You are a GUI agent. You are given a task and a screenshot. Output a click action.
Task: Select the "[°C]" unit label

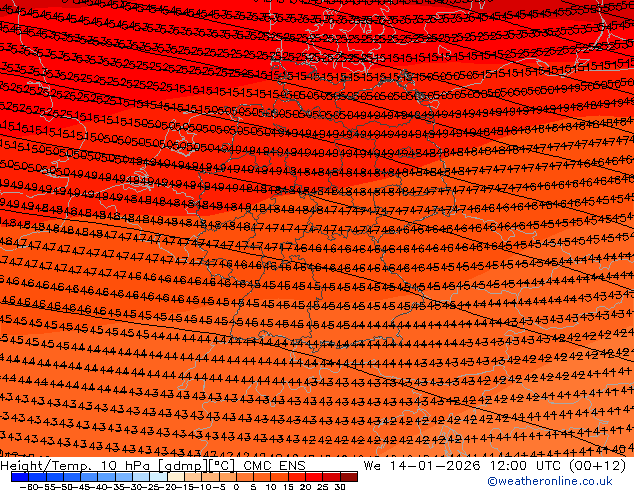coord(222,466)
